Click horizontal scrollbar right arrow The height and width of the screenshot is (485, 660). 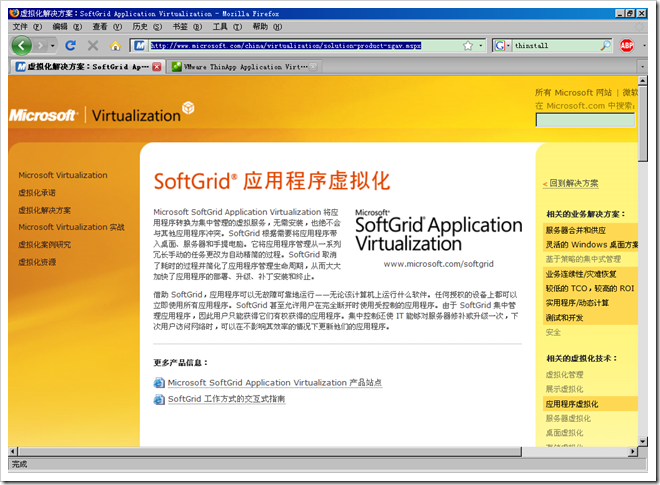coord(633,451)
